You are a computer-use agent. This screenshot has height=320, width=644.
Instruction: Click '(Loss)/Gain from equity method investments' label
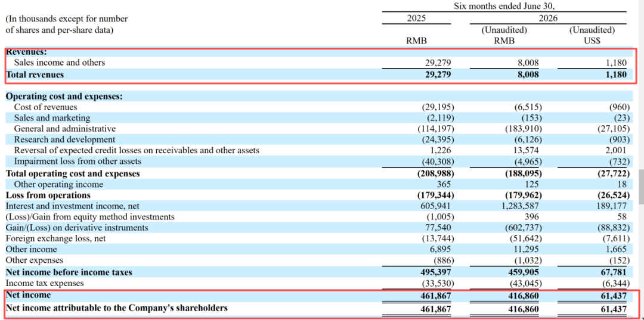pyautogui.click(x=90, y=217)
